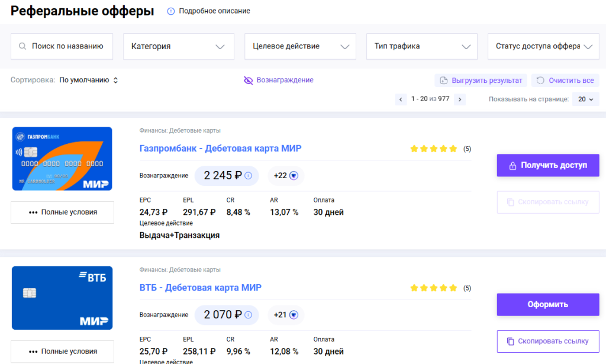The width and height of the screenshot is (606, 364).
Task: Click the Получить доступ button
Action: pos(548,165)
